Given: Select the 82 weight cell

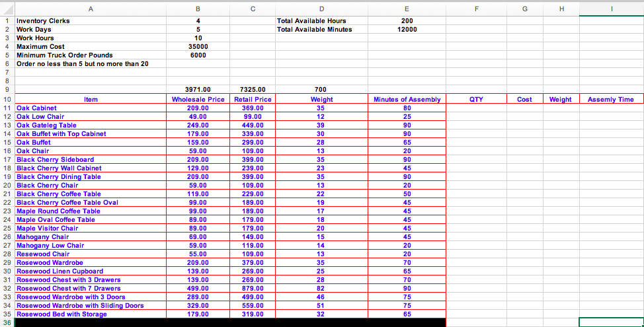Looking at the screenshot, I should (322, 289).
